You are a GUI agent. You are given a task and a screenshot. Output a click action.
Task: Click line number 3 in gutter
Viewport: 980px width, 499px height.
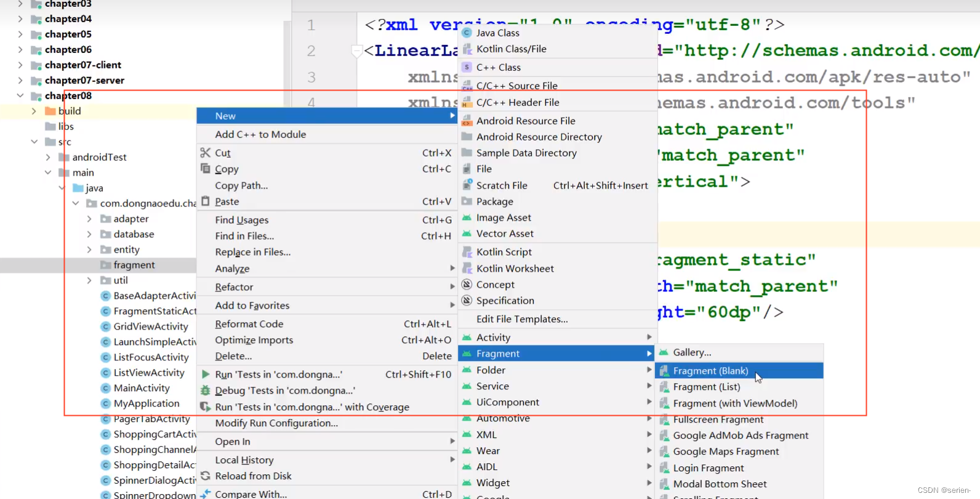pos(311,77)
